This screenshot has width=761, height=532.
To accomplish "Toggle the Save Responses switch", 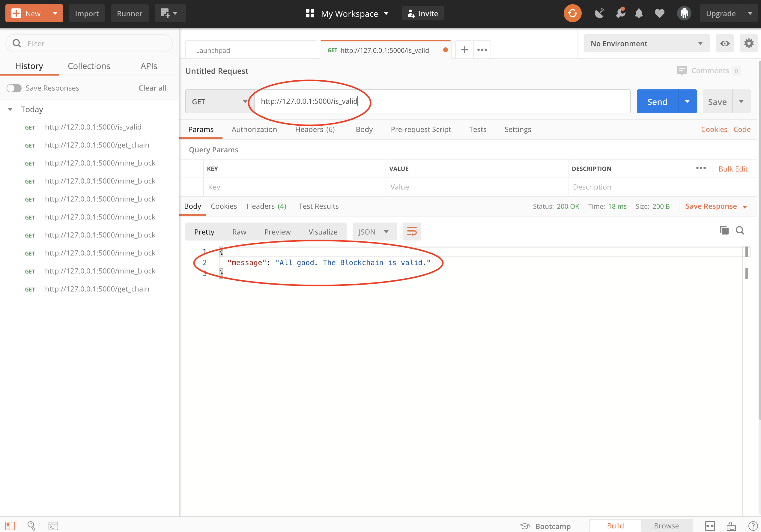I will point(14,88).
